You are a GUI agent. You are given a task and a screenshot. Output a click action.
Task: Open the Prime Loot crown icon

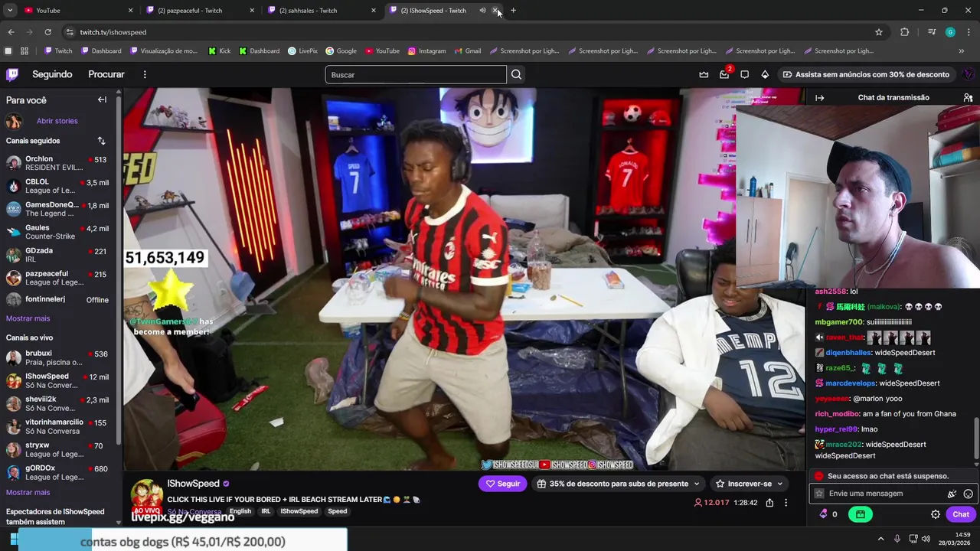(x=704, y=74)
